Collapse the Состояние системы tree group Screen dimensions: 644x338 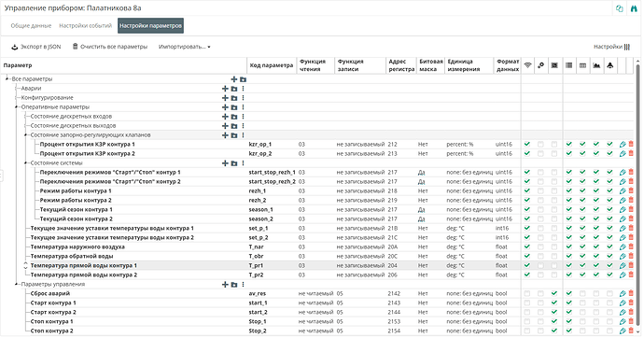point(25,163)
